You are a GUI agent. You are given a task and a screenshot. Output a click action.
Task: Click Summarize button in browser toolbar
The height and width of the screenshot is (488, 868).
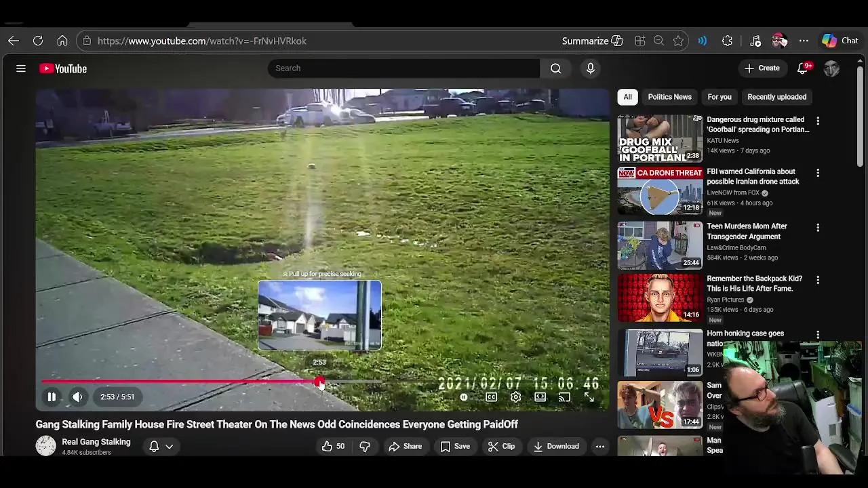point(592,41)
